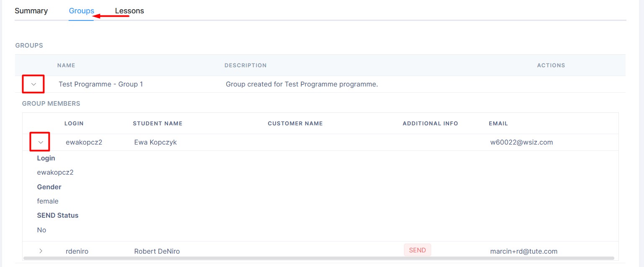The image size is (644, 267).
Task: Click the red SEND badge for Robert DeNiro
Action: [417, 250]
